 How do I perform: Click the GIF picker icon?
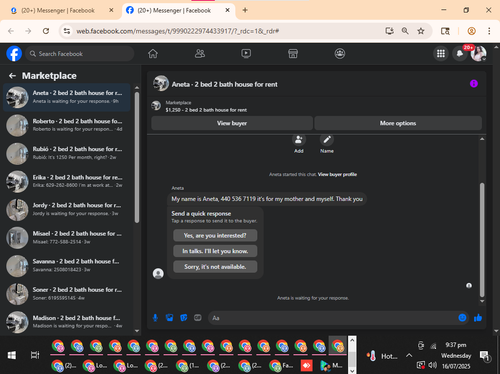(198, 318)
